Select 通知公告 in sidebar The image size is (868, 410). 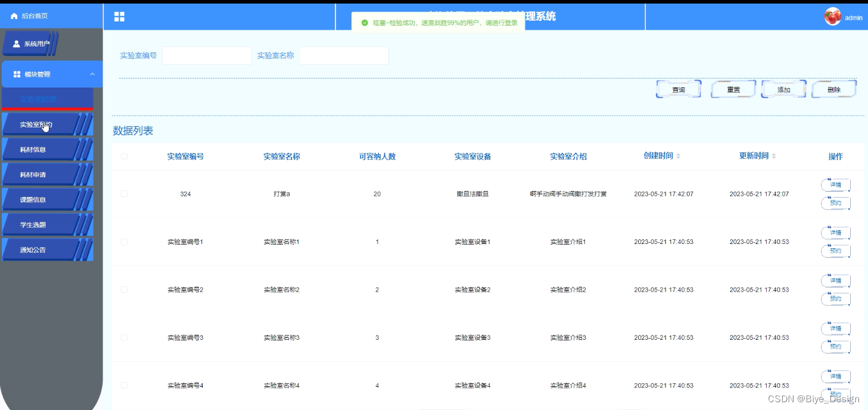pos(48,250)
